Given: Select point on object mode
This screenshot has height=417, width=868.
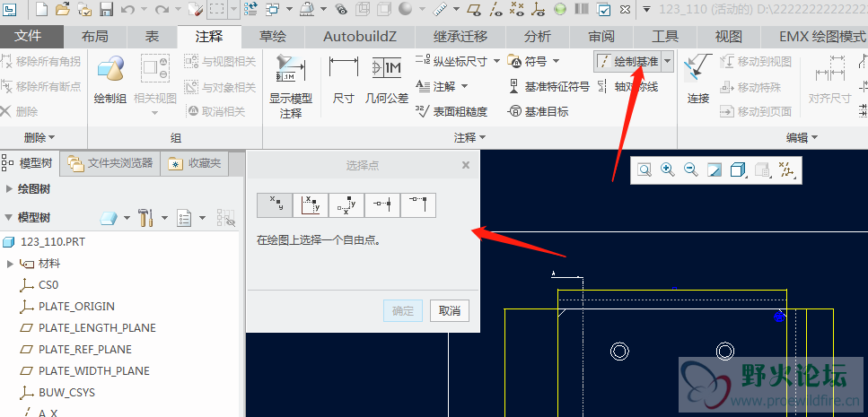Looking at the screenshot, I should point(382,204).
